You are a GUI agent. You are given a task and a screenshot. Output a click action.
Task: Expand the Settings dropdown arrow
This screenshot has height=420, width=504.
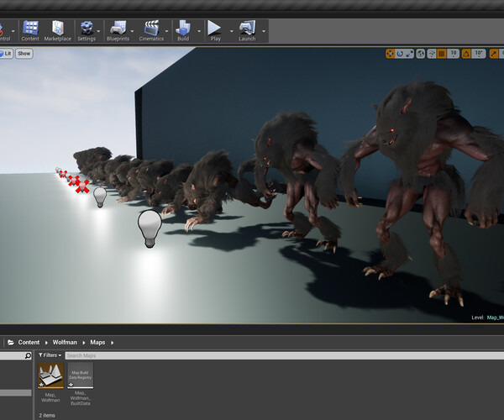(98, 31)
